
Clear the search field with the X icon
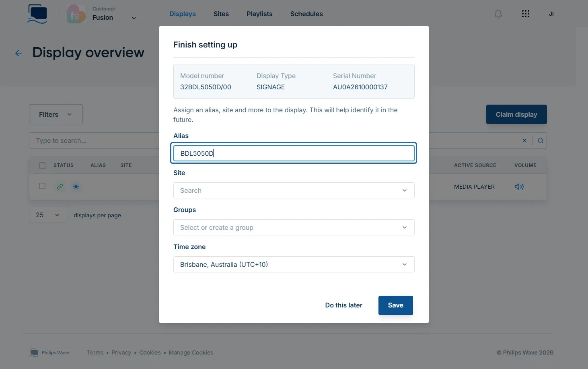(524, 140)
